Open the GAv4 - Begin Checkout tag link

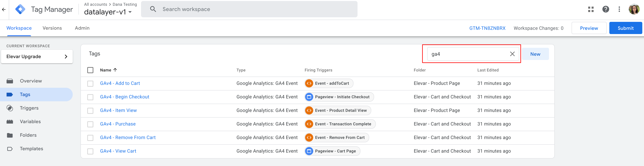click(x=124, y=97)
